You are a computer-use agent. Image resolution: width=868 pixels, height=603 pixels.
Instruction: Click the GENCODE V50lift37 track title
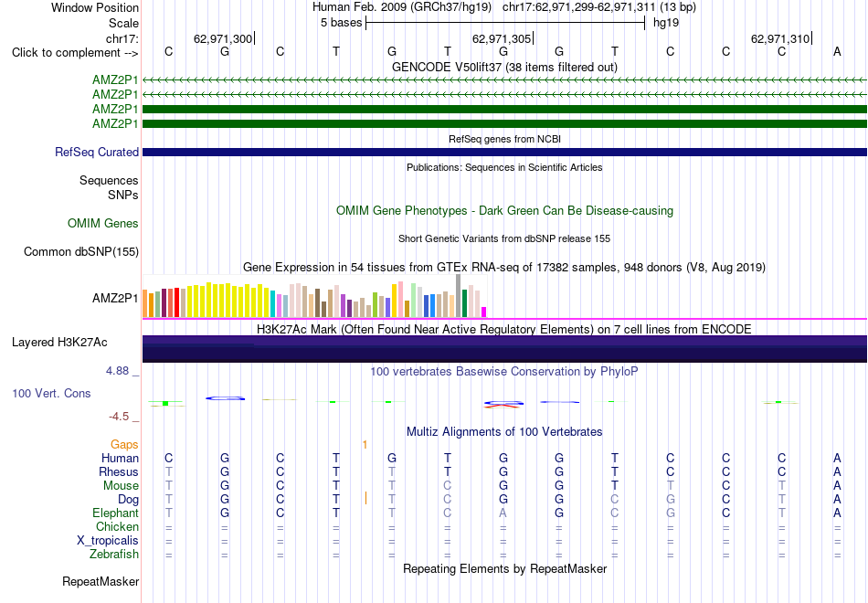coord(504,67)
